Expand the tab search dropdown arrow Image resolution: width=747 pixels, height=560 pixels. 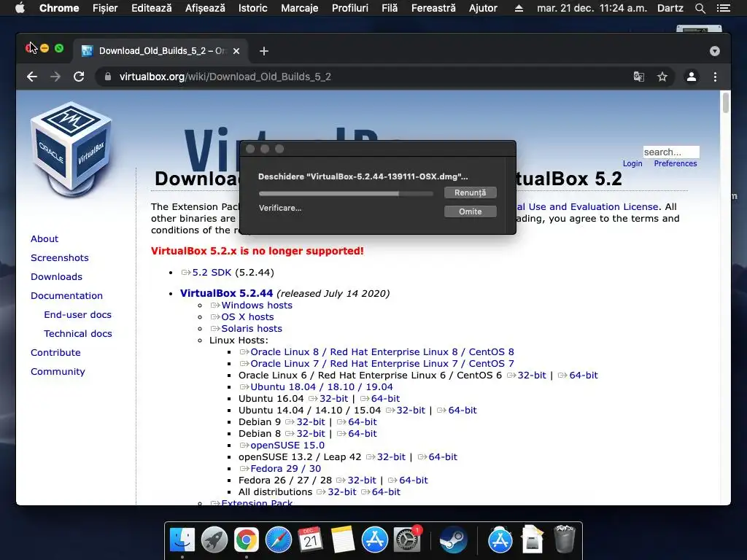pyautogui.click(x=715, y=51)
